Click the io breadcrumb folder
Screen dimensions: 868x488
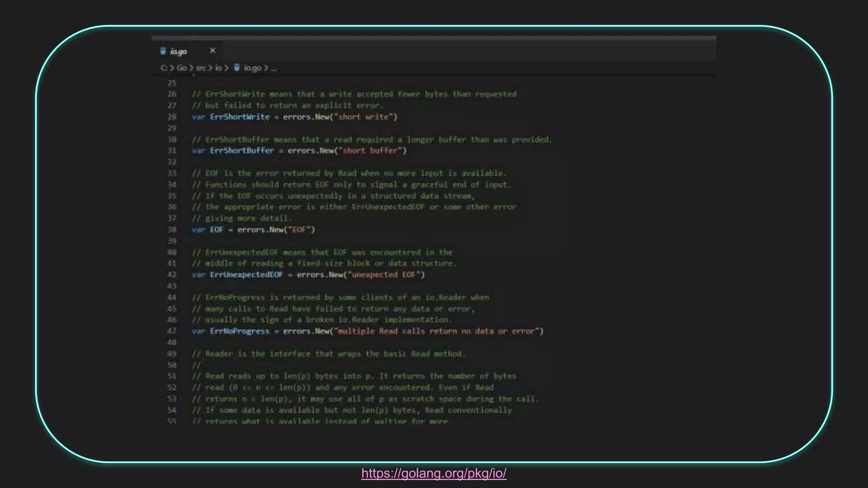coord(218,68)
